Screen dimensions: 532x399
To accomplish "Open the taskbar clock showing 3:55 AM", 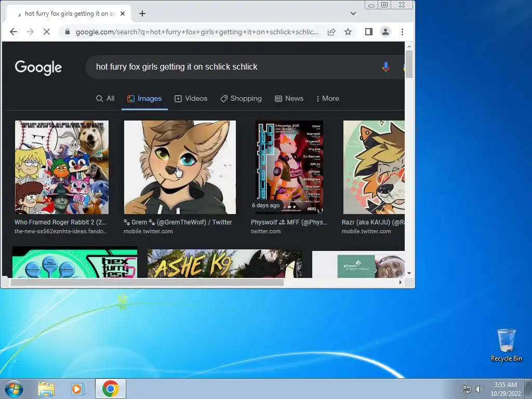I will (506, 389).
